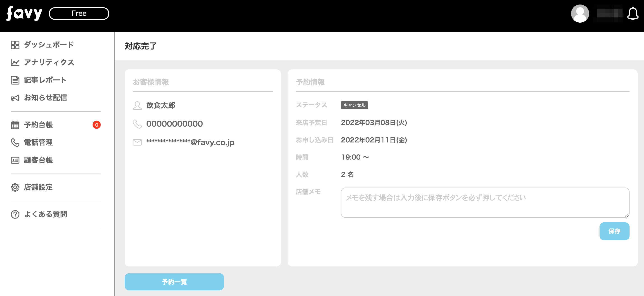Open the user avatar profile icon
644x296 pixels.
click(580, 14)
